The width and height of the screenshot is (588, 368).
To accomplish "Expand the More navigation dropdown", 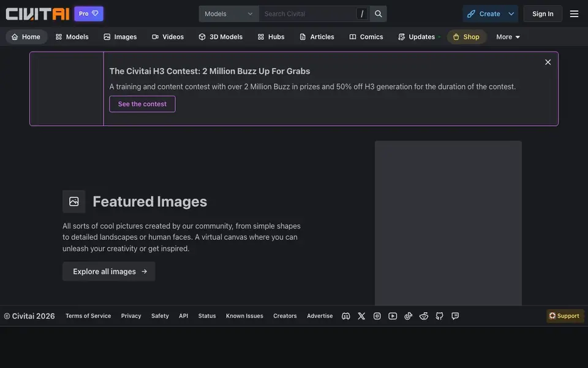I will [x=508, y=37].
